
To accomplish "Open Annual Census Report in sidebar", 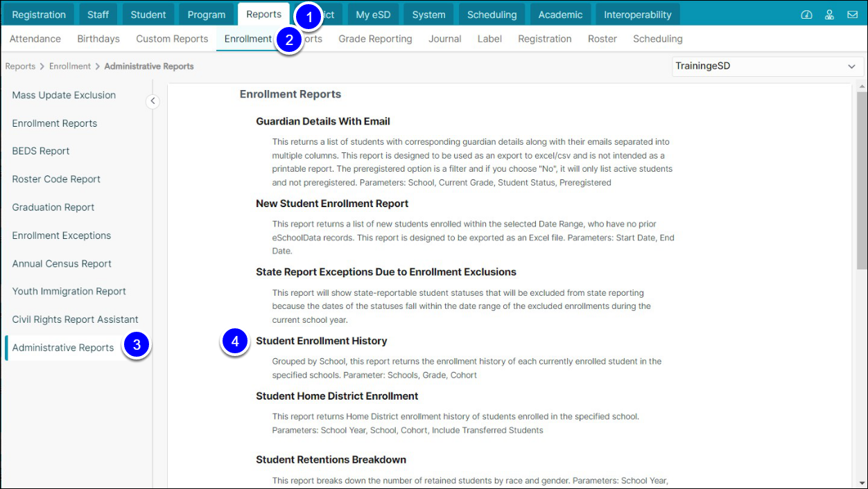I will 62,263.
